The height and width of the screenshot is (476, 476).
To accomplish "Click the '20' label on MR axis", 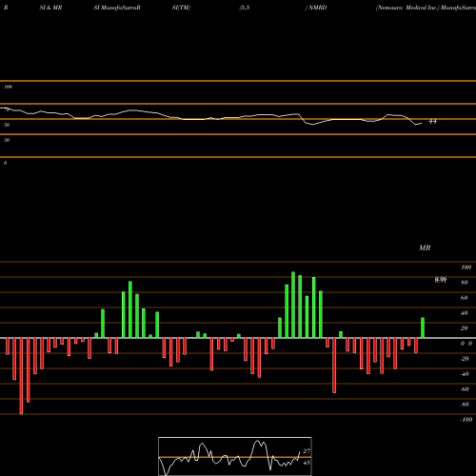I will [465, 328].
